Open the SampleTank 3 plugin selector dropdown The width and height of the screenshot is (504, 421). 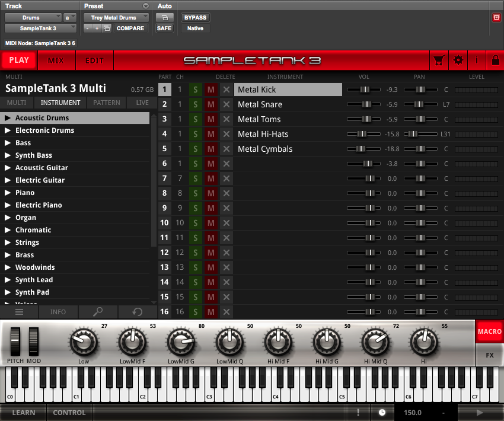point(40,28)
